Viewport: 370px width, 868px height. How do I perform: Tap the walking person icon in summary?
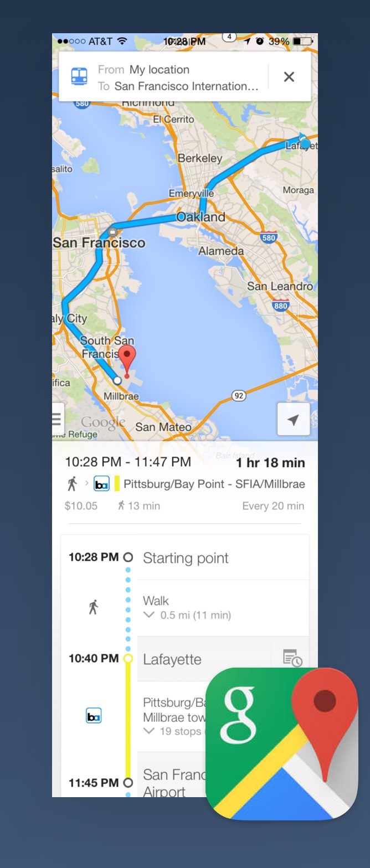tap(72, 484)
